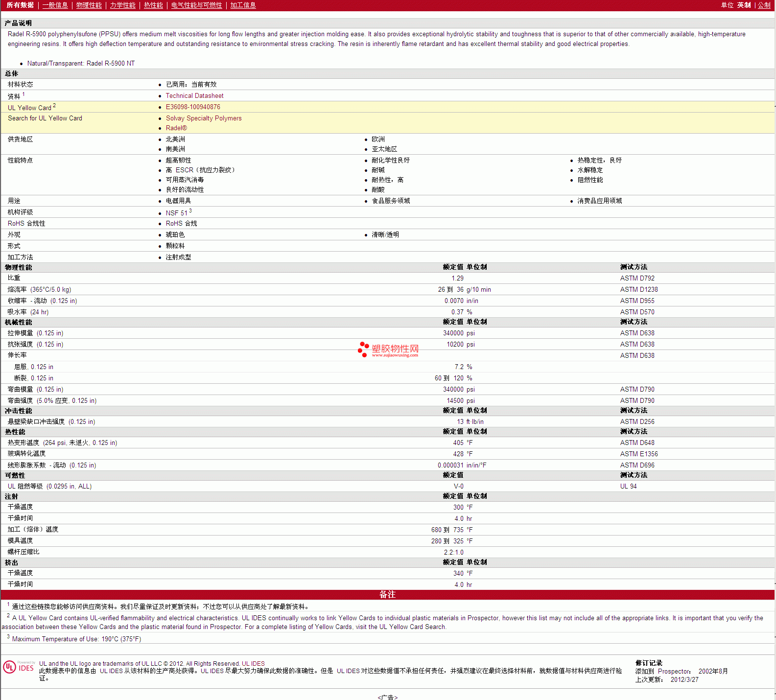Open Yellow Card E36098-100940876 link
The height and width of the screenshot is (700, 776).
pos(193,107)
